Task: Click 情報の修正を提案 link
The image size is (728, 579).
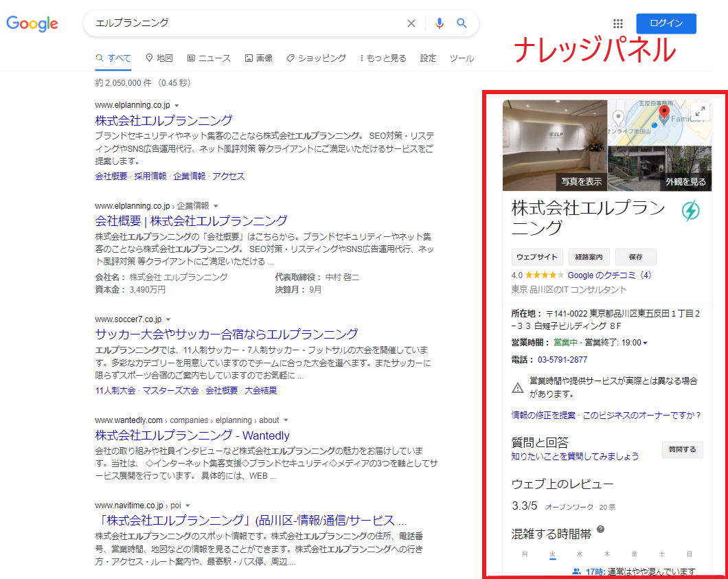Action: pyautogui.click(x=543, y=416)
